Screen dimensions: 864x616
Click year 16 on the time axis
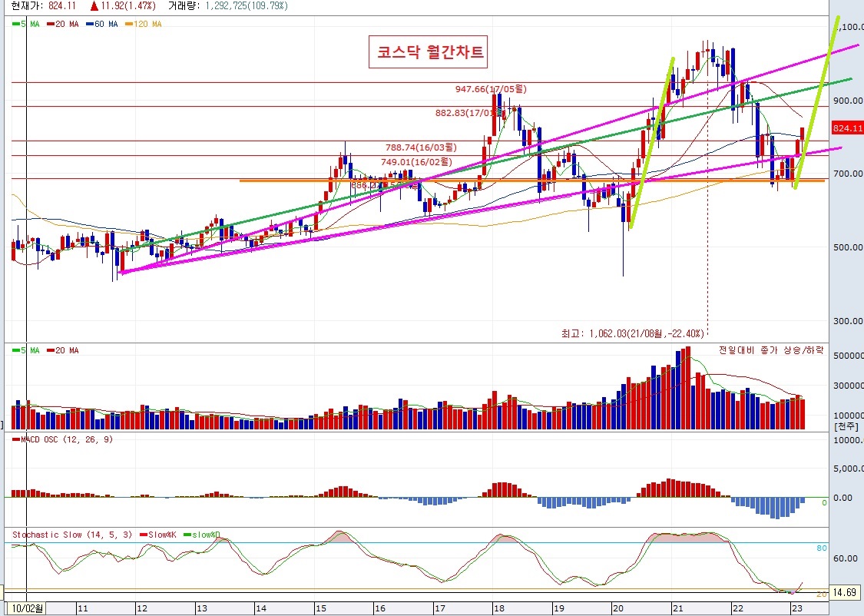coord(380,609)
